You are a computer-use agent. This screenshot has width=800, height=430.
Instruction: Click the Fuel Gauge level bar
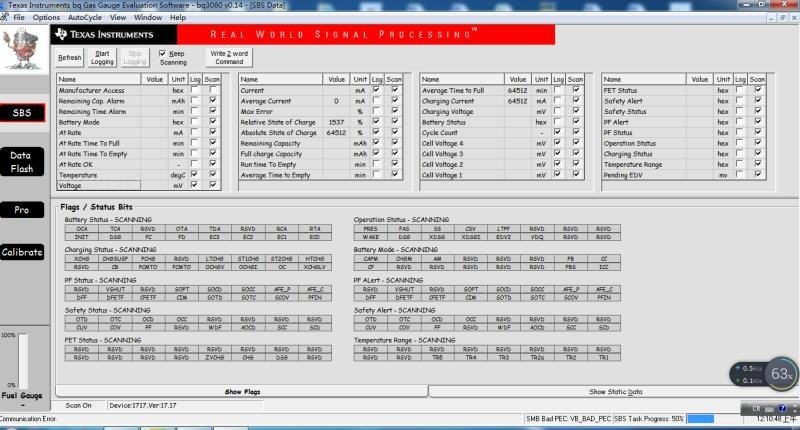(x=23, y=361)
